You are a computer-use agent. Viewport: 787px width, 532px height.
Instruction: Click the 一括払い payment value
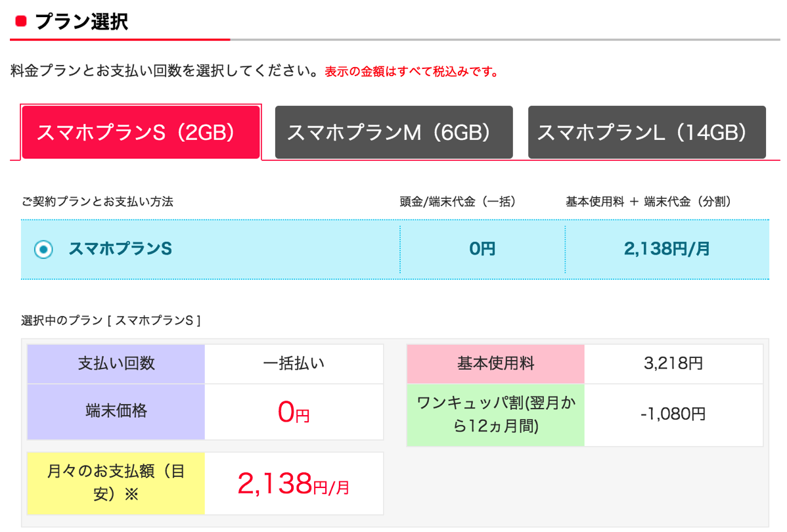294,364
